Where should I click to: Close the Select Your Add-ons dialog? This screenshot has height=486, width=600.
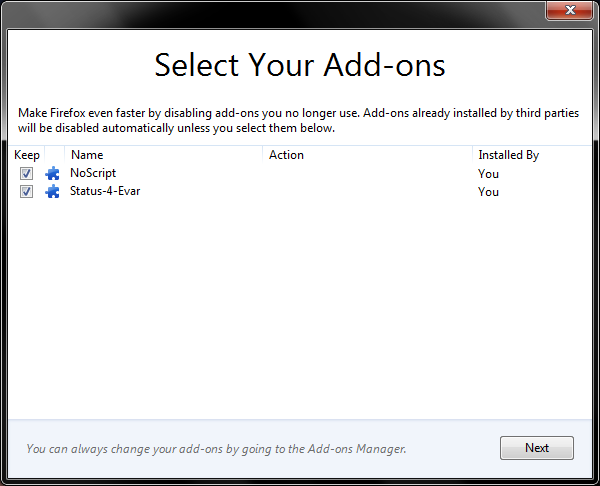[569, 10]
